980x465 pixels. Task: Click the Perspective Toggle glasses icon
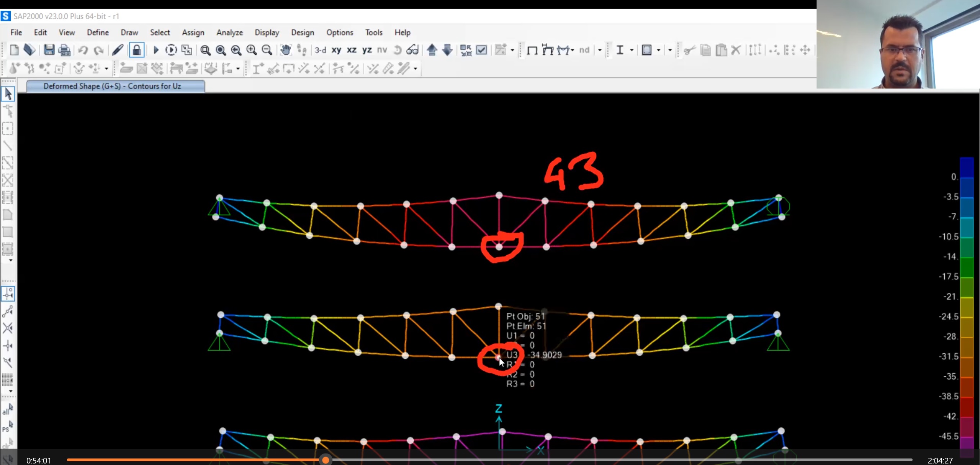point(412,50)
